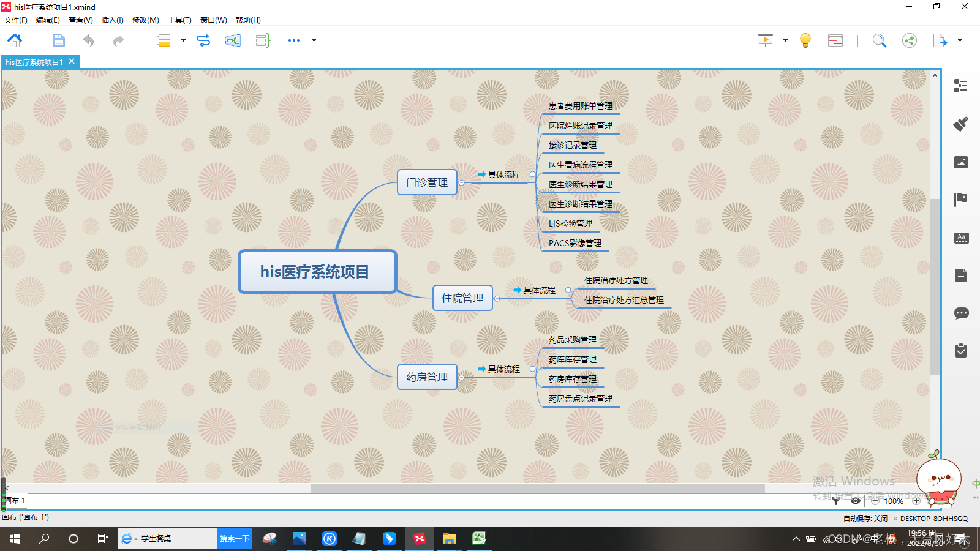Select PACS影像管理 subtopic
Screen dimensions: 980x551
(x=575, y=243)
